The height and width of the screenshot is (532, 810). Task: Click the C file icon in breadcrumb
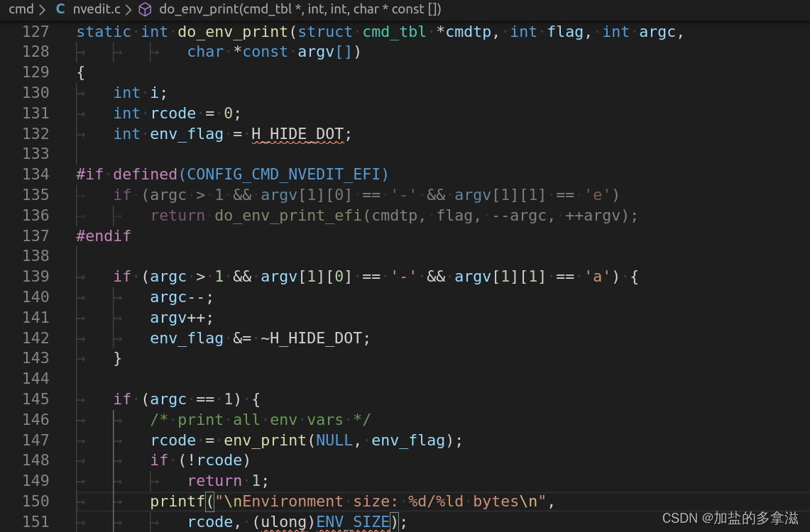60,9
